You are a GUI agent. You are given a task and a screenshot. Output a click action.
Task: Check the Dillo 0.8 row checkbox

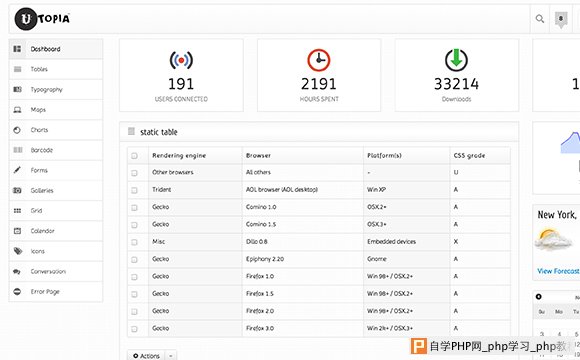134,242
